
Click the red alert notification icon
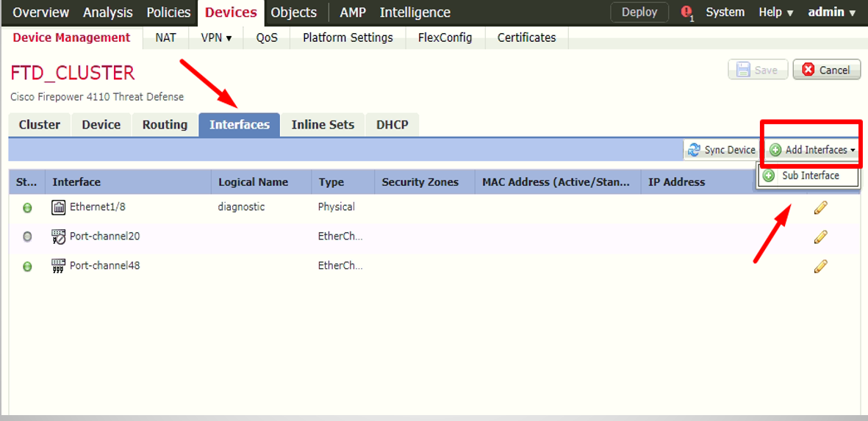tap(687, 12)
